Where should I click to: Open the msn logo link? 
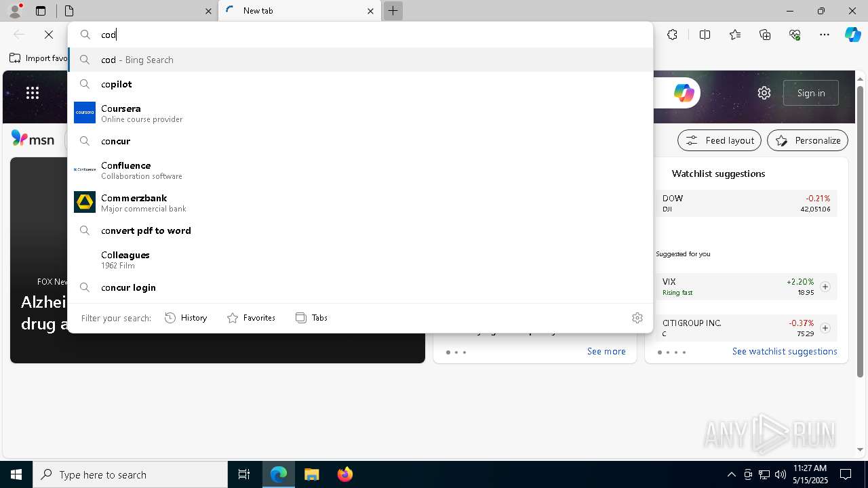33,140
